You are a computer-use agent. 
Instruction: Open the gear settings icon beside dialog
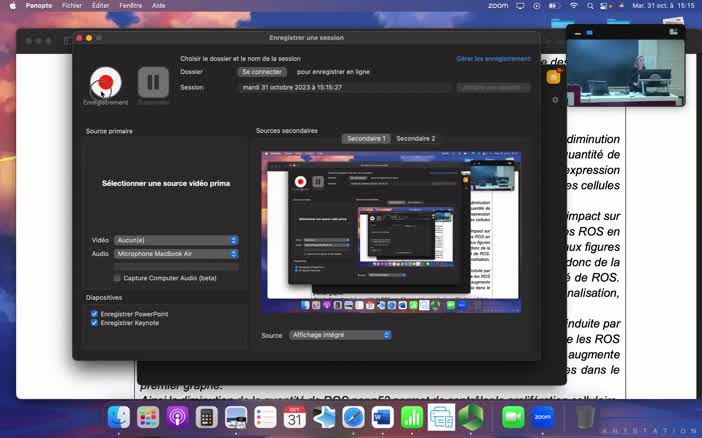click(555, 100)
